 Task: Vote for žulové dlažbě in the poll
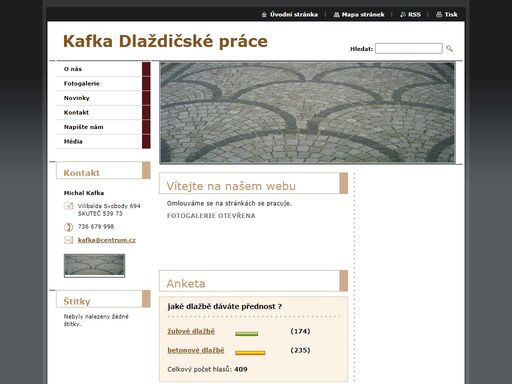191,331
